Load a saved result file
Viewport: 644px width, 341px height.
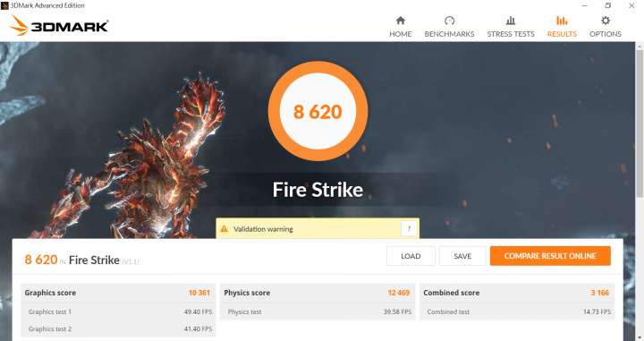point(411,256)
